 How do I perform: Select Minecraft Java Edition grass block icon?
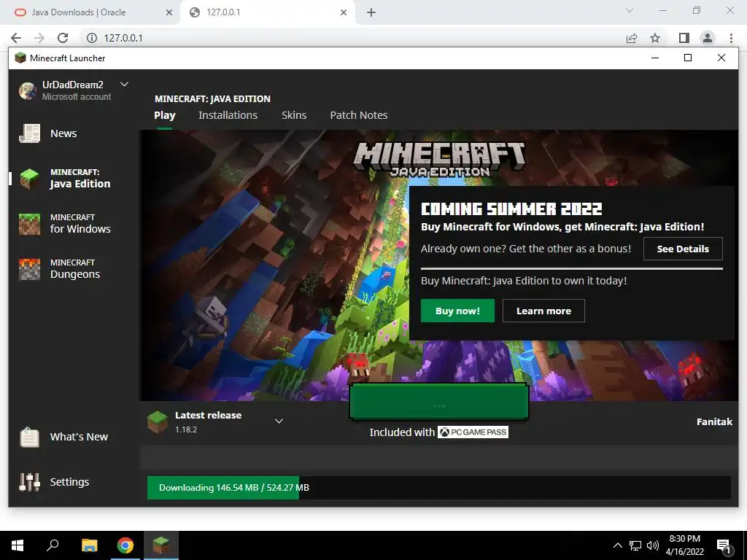[x=29, y=179]
